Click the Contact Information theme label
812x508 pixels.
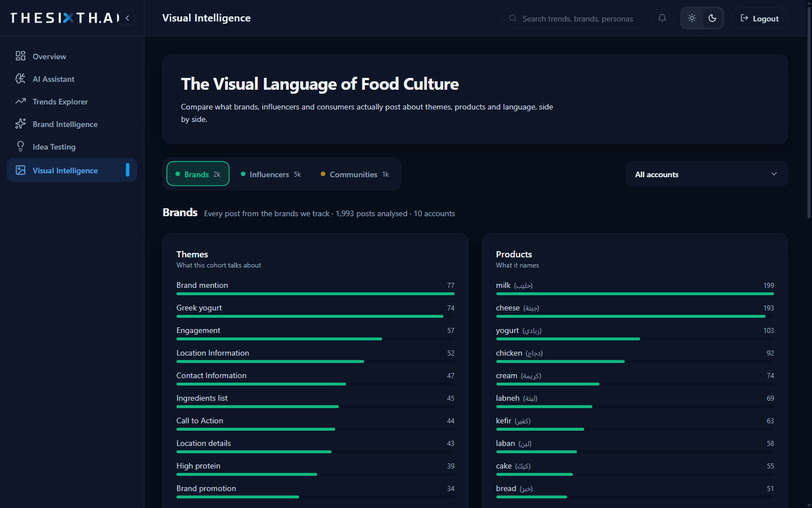pyautogui.click(x=211, y=375)
